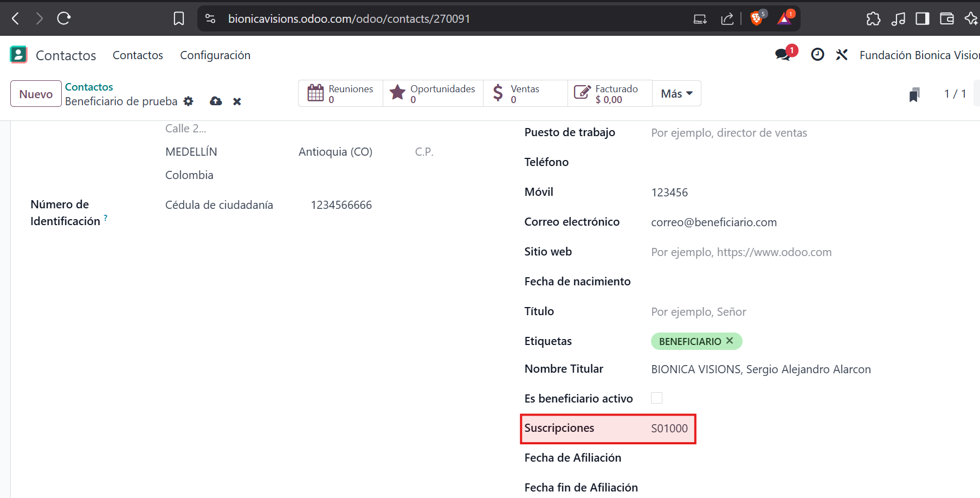
Task: Open the Antioquia (CO) state dropdown
Action: tap(336, 152)
